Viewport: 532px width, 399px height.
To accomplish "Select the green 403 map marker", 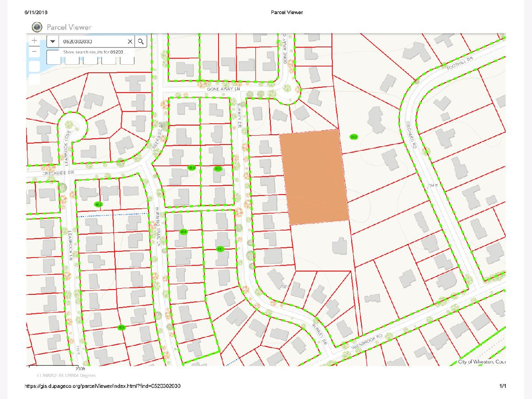I will click(x=98, y=204).
